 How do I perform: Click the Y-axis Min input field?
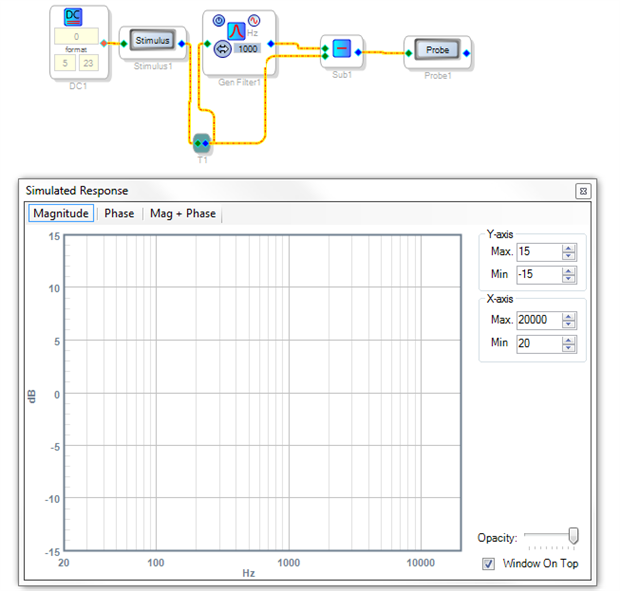point(539,275)
